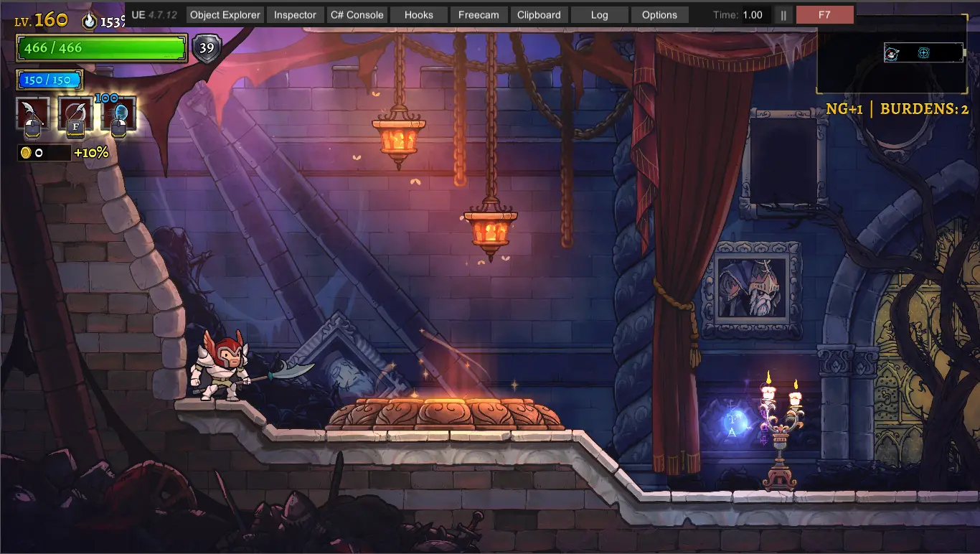Click the player icon on the minimap
Viewport: 980px width, 554px height.
pyautogui.click(x=892, y=53)
